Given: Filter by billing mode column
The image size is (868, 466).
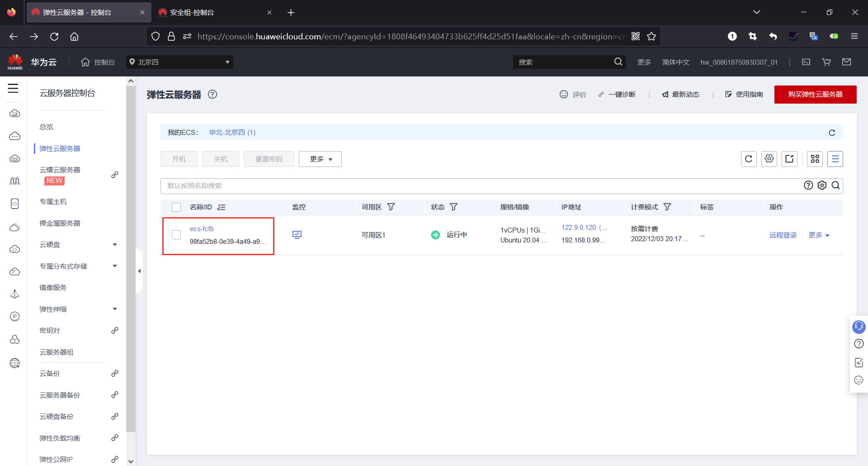Looking at the screenshot, I should (667, 207).
